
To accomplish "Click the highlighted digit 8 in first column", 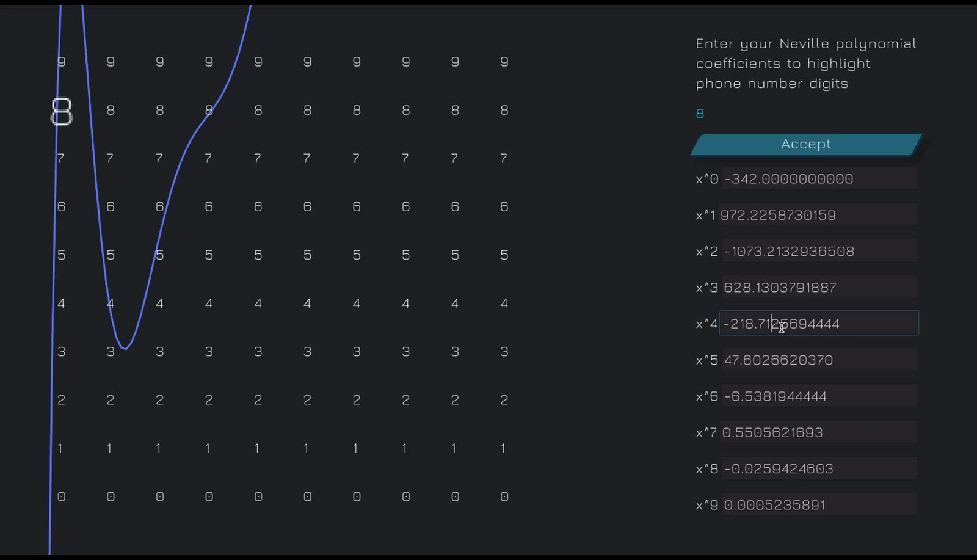I will point(61,112).
